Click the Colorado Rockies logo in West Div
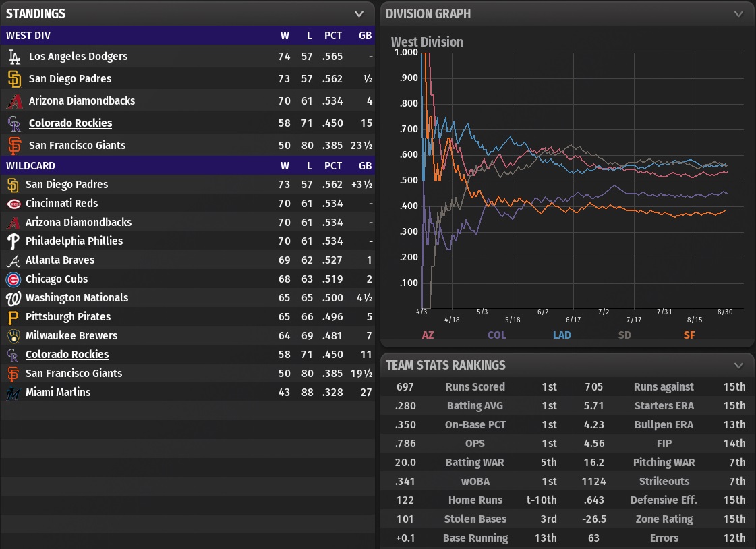 pos(14,123)
